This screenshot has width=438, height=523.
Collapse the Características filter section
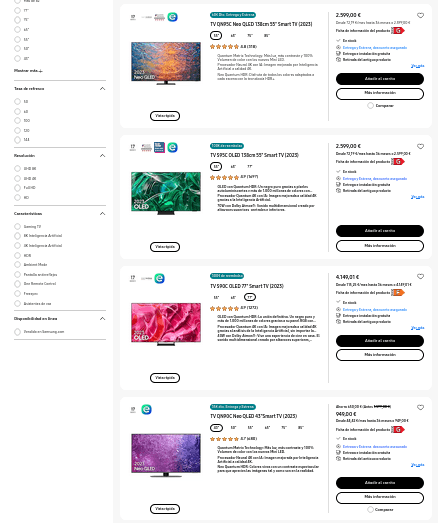[x=102, y=214]
